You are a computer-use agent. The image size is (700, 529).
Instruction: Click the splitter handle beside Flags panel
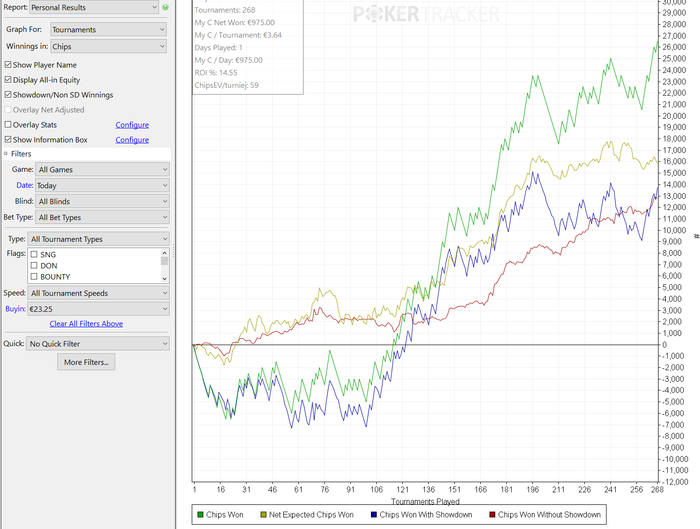tap(173, 251)
